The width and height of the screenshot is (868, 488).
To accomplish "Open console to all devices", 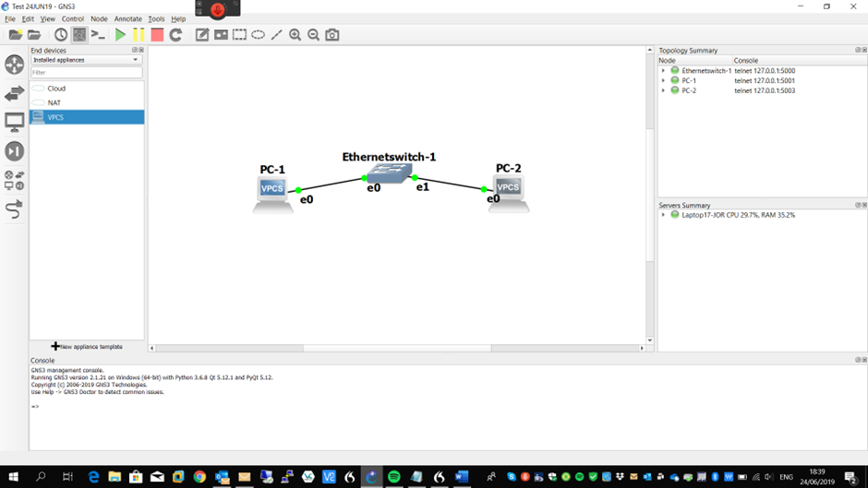I will [x=98, y=35].
